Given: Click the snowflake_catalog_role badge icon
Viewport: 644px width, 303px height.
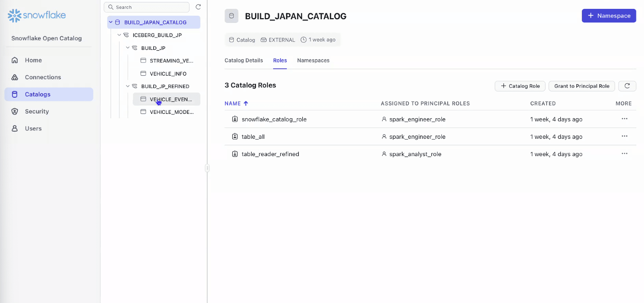Looking at the screenshot, I should click(235, 119).
